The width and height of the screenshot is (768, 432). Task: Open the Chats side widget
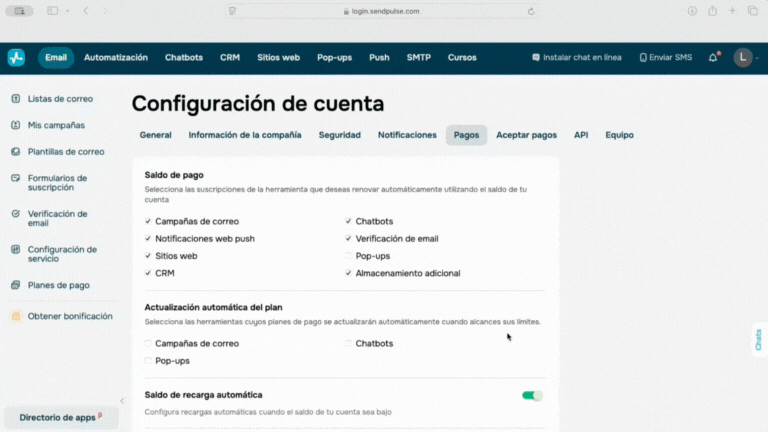pos(759,339)
